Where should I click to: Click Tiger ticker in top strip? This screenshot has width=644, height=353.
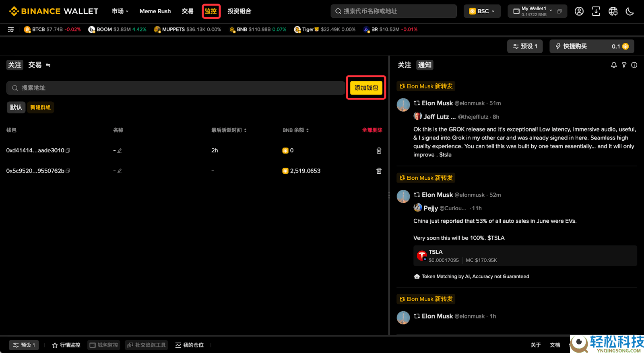coord(325,29)
